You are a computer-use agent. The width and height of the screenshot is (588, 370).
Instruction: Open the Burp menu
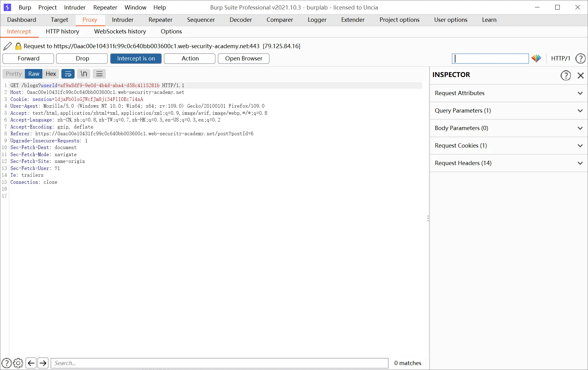(25, 7)
